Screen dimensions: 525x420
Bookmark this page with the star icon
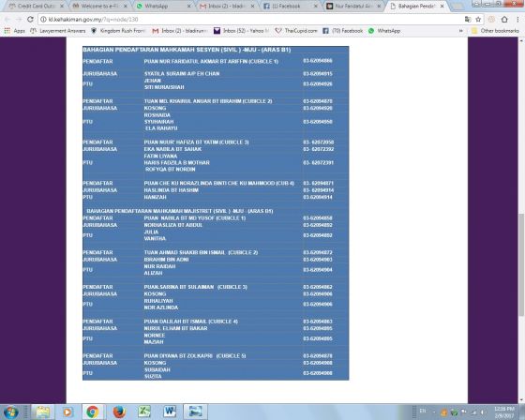point(478,20)
